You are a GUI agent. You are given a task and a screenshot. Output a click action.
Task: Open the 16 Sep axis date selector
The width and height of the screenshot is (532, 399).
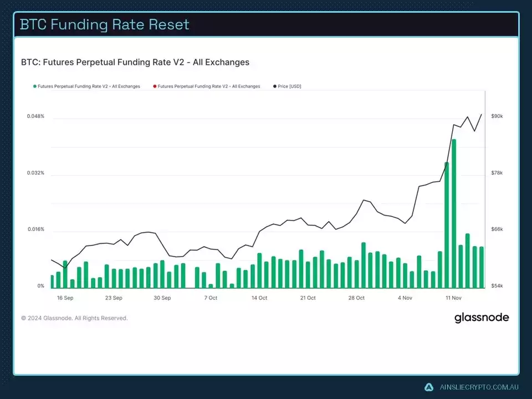(x=65, y=298)
